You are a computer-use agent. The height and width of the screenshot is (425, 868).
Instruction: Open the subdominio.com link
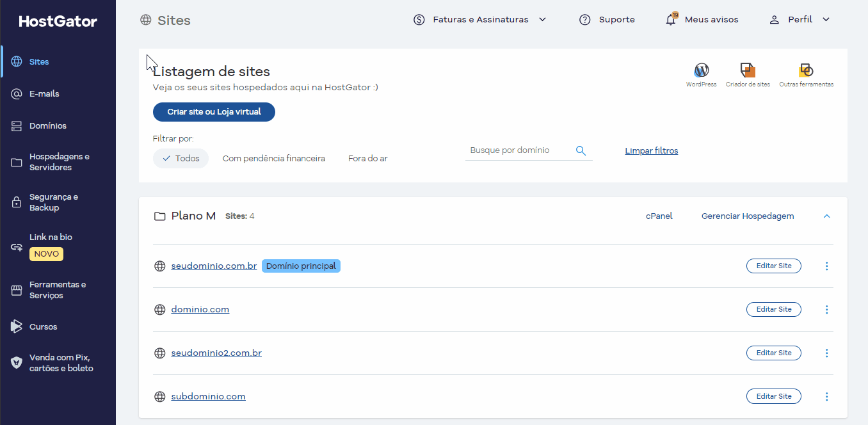point(209,396)
